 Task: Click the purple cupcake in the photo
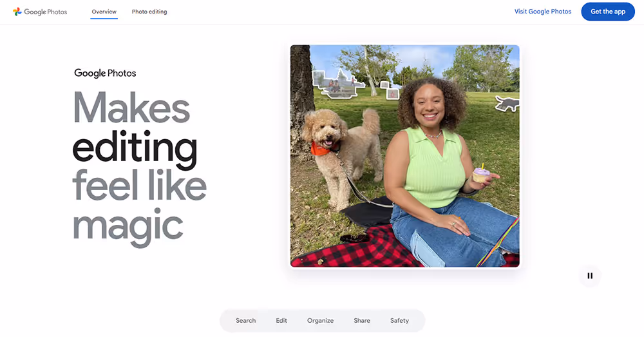click(x=481, y=173)
